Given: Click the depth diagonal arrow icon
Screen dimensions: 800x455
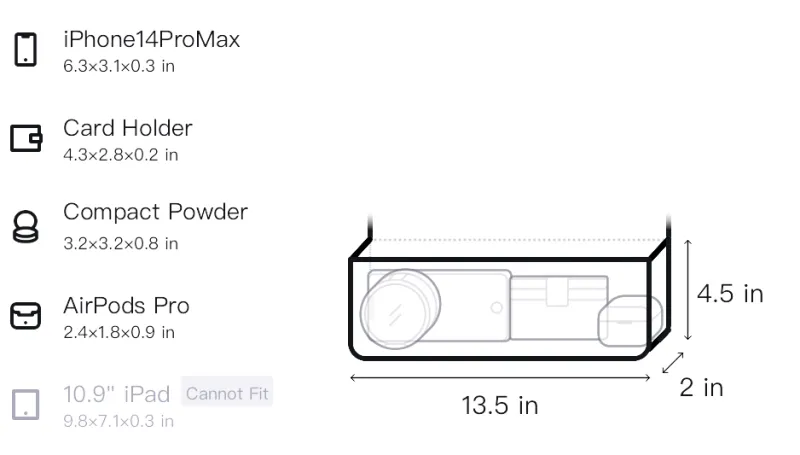Looking at the screenshot, I should [672, 363].
